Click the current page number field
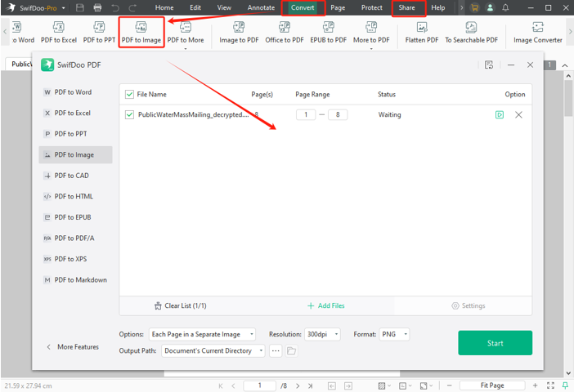This screenshot has width=574, height=392. (259, 385)
